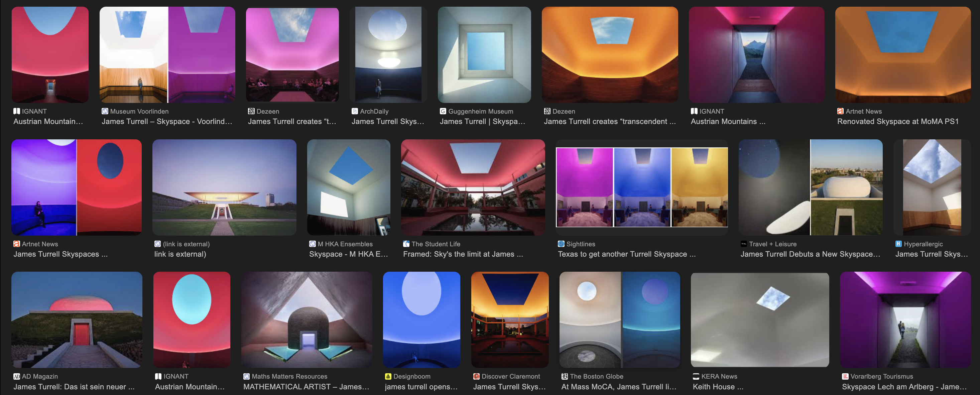
Task: Open the pavilion-at-dusk '(link is external)' thumbnail
Action: 224,187
